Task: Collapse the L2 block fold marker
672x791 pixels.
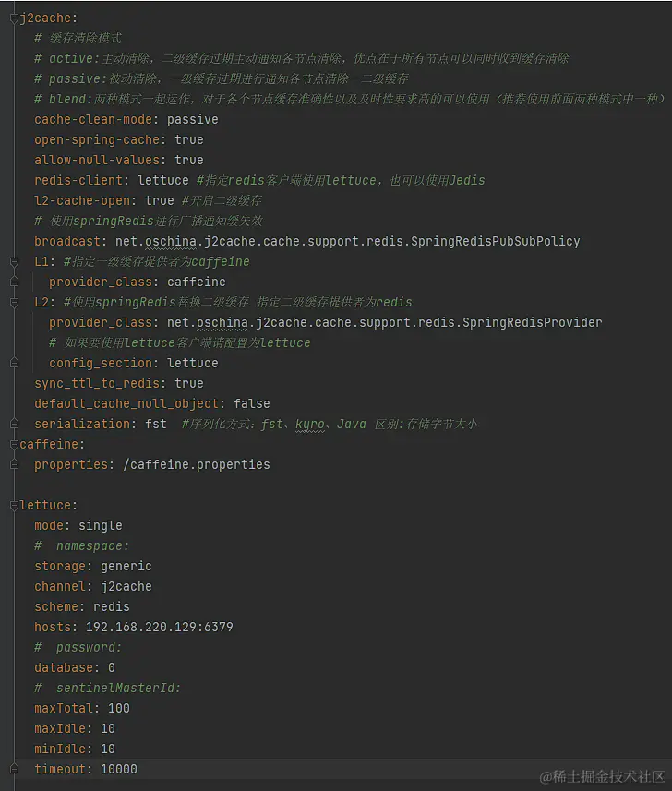Action: tap(14, 302)
